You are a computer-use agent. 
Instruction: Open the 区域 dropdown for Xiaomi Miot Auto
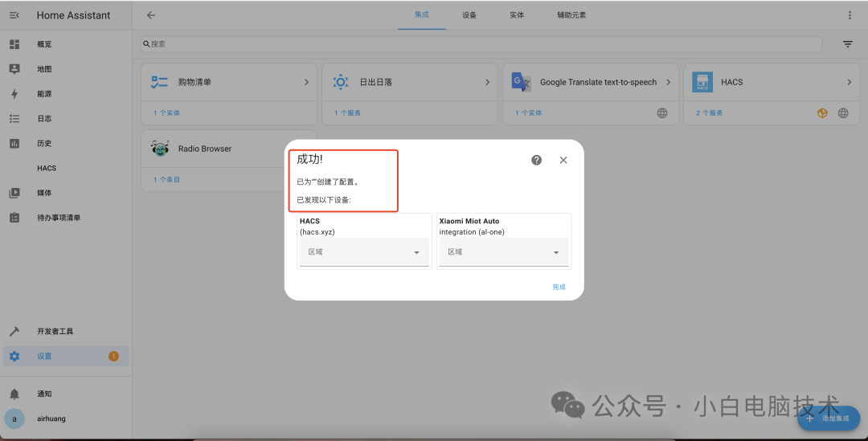click(504, 251)
